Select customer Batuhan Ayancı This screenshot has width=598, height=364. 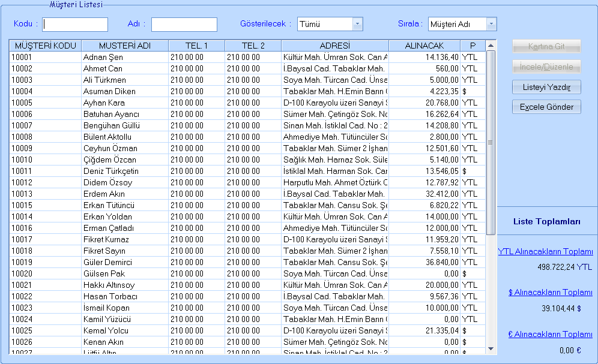[x=111, y=114]
